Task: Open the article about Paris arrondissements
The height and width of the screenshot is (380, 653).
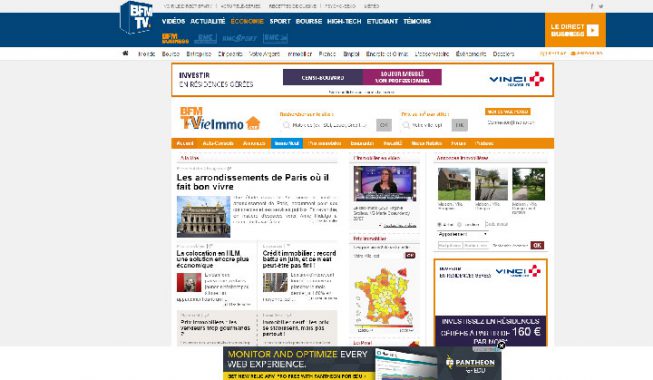Action: point(252,182)
